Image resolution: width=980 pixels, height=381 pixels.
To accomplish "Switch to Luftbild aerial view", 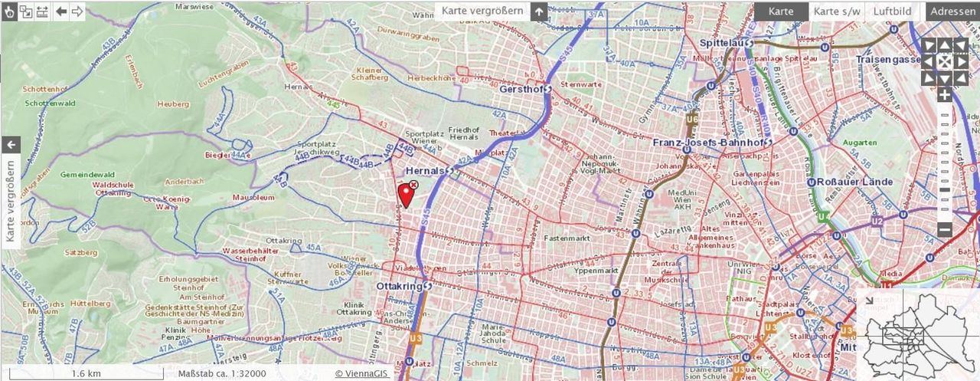I will coord(892,11).
